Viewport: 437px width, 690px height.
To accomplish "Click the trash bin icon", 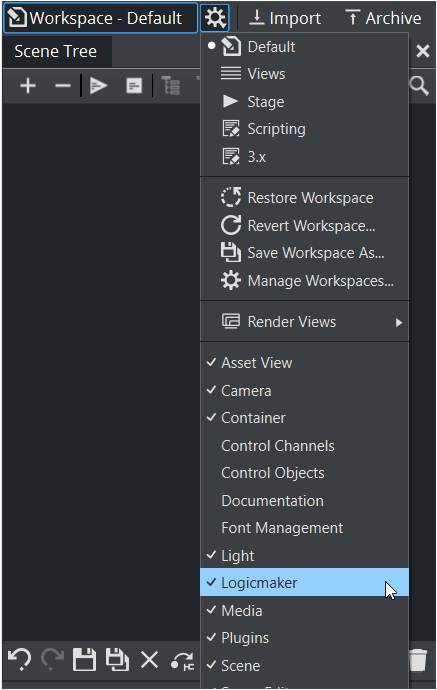I will point(418,660).
